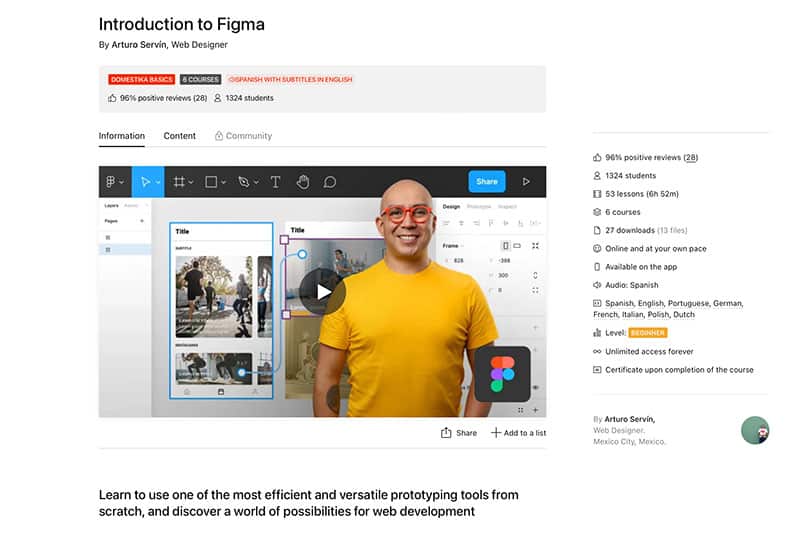Screen dimensions: 800x533
Task: Click the Share link below the video
Action: tap(466, 433)
